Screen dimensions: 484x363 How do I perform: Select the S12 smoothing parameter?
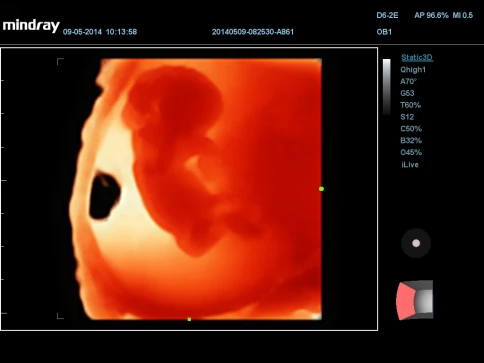(x=407, y=117)
